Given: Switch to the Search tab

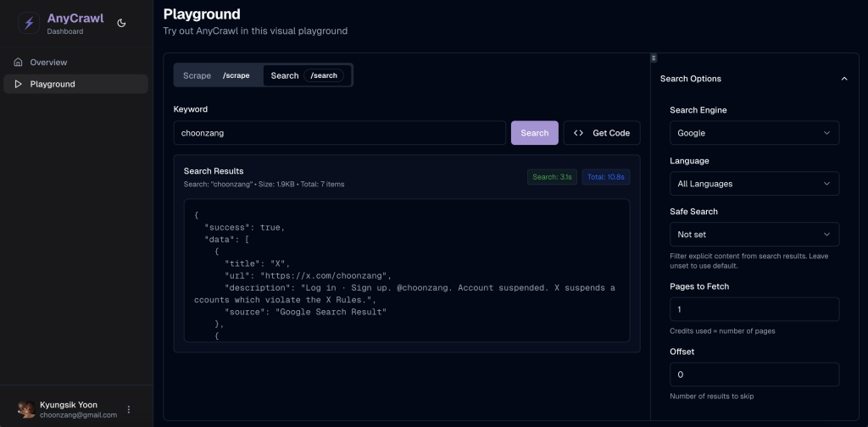Looking at the screenshot, I should (x=307, y=75).
